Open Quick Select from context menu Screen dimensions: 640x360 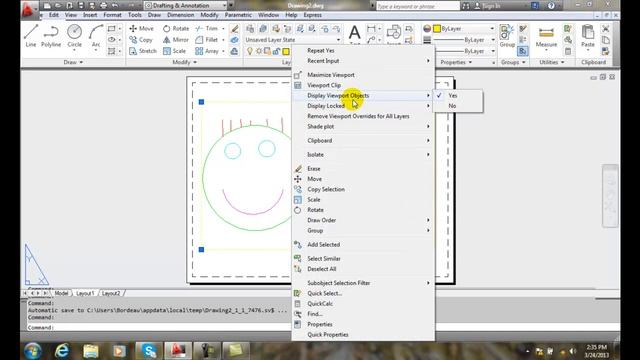coord(363,293)
